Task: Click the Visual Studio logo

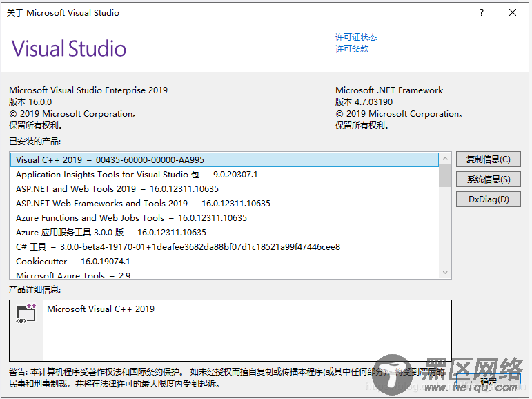Action: 69,48
